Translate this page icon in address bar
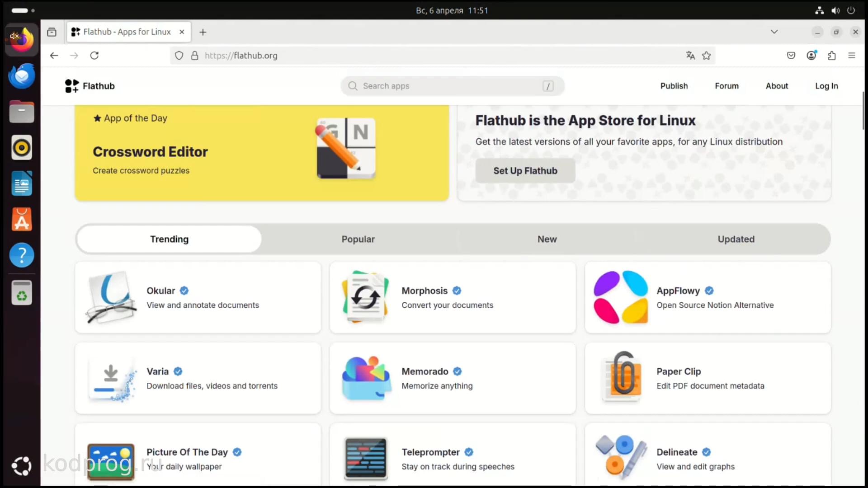Screen dimensions: 868x488 click(x=690, y=56)
